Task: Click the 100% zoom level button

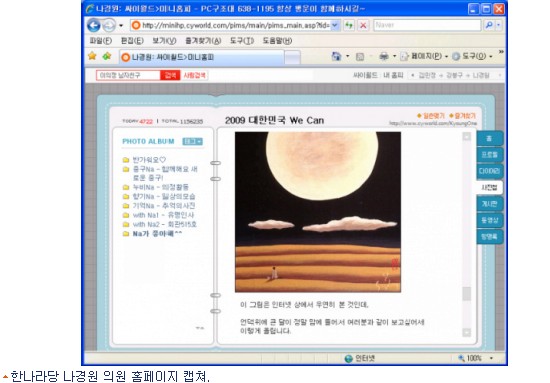Action: click(470, 358)
